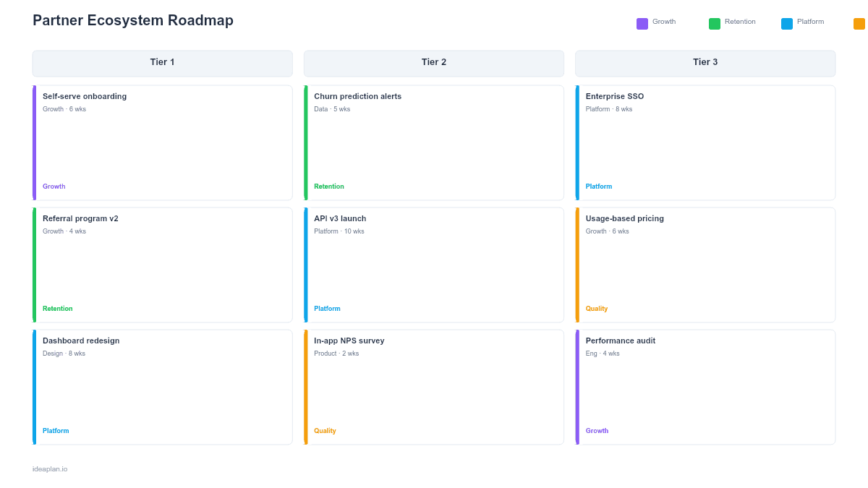Click the Growth tag on Self-serve onboarding

click(x=54, y=186)
